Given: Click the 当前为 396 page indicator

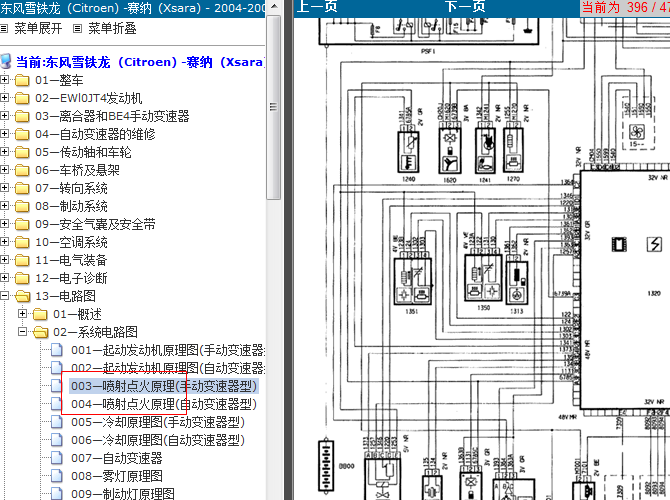Looking at the screenshot, I should tap(625, 6).
